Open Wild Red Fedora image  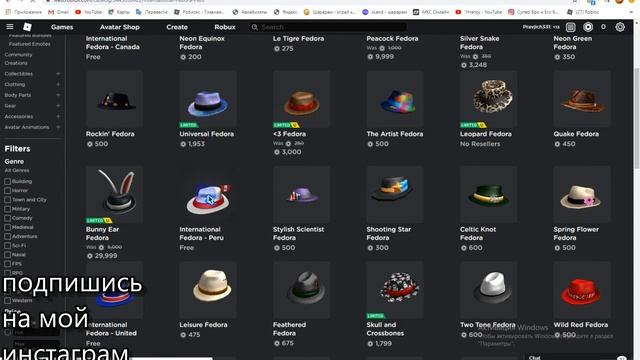pos(582,290)
